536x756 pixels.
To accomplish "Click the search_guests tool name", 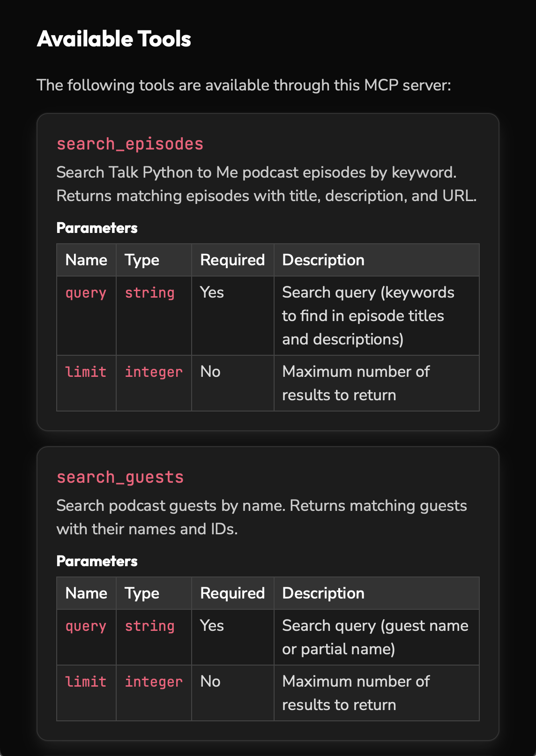I will click(x=120, y=477).
